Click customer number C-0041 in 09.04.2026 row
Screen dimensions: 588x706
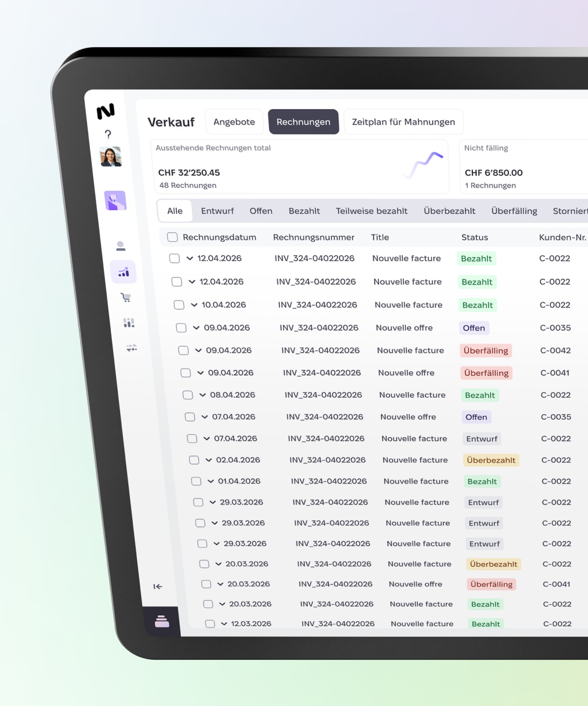[x=555, y=373]
